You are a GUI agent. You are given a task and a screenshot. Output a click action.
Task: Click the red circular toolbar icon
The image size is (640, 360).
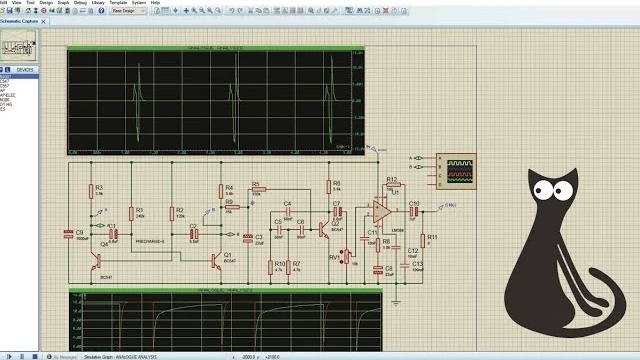44,11
